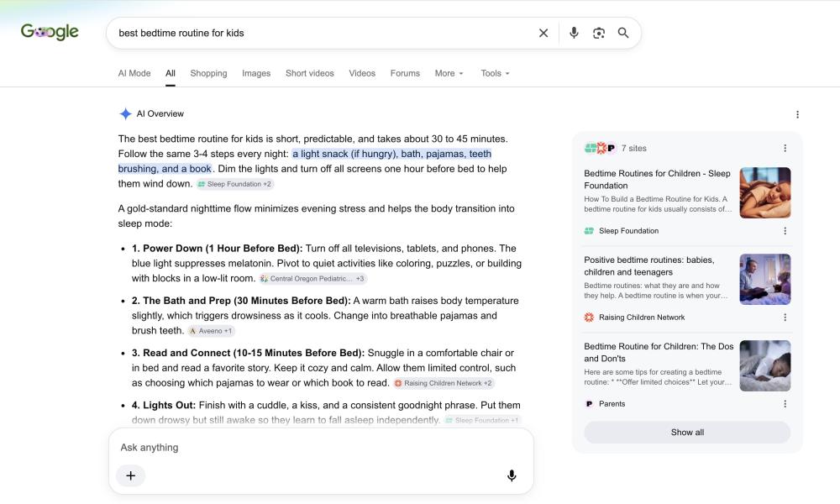Open Positive bedtime routines article
840x504 pixels.
pos(648,265)
